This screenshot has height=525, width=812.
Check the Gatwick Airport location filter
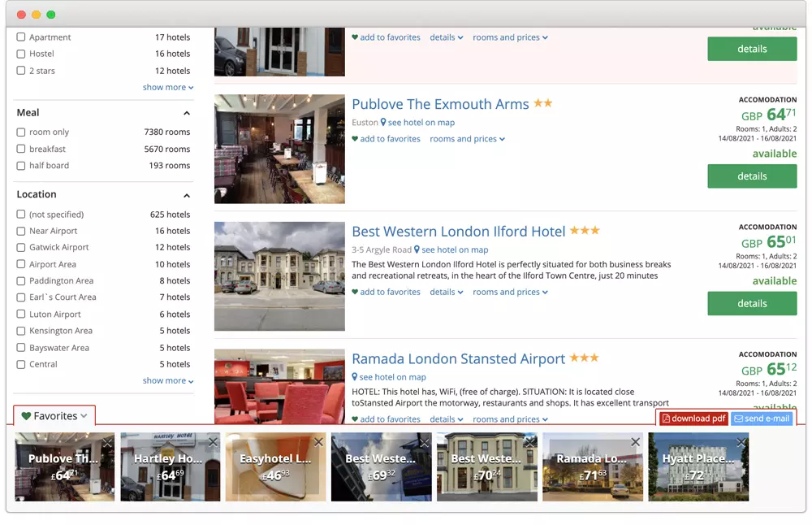(21, 247)
